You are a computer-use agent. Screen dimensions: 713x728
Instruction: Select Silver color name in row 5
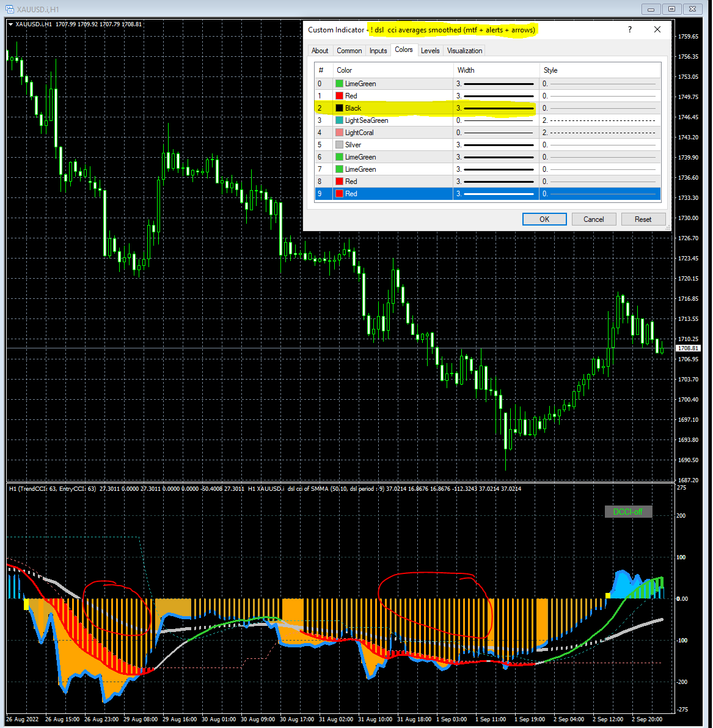pyautogui.click(x=353, y=145)
